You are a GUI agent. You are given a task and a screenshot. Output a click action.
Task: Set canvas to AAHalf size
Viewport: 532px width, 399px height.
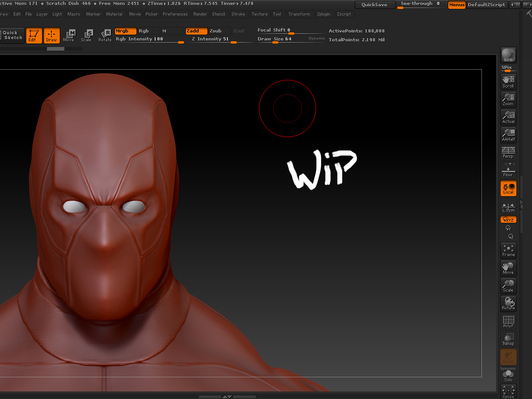pos(508,135)
